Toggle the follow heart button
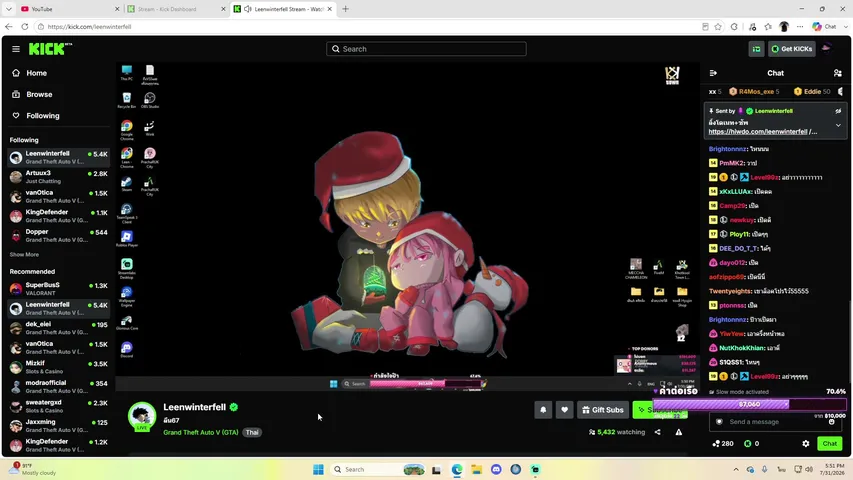The image size is (853, 480). (564, 410)
